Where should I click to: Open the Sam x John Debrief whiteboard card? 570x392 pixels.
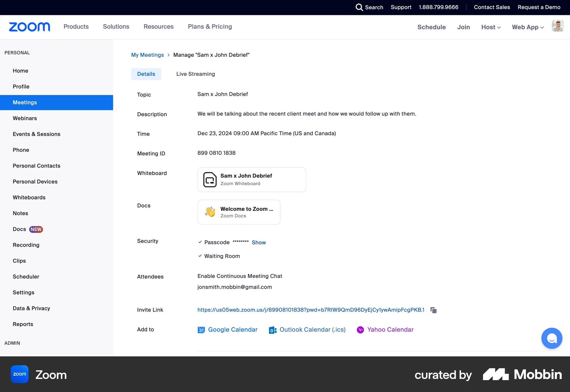click(x=251, y=180)
